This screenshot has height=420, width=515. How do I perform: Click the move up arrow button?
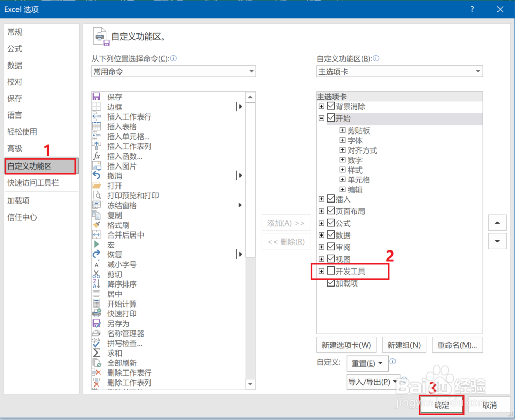[497, 223]
